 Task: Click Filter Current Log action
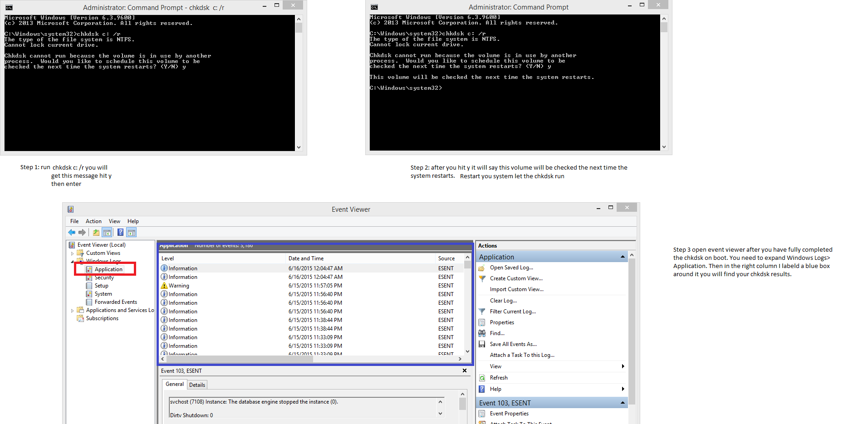[512, 312]
